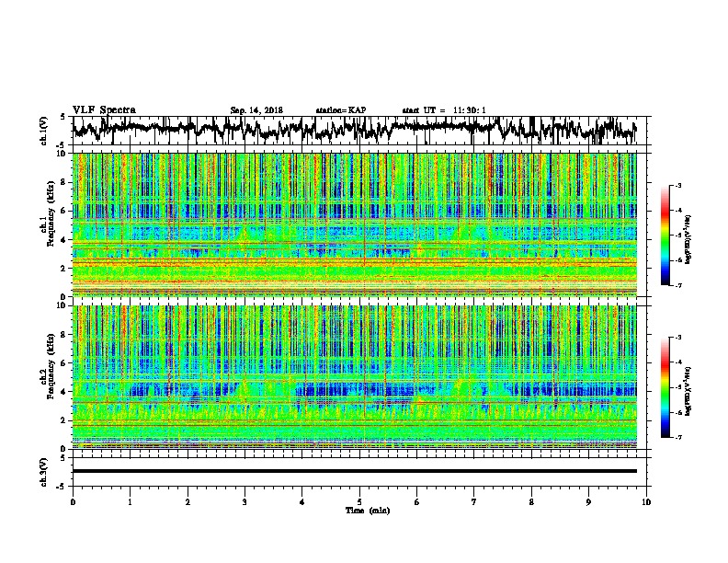
Task: Click the ch.1 color scale bar
Action: tap(665, 236)
